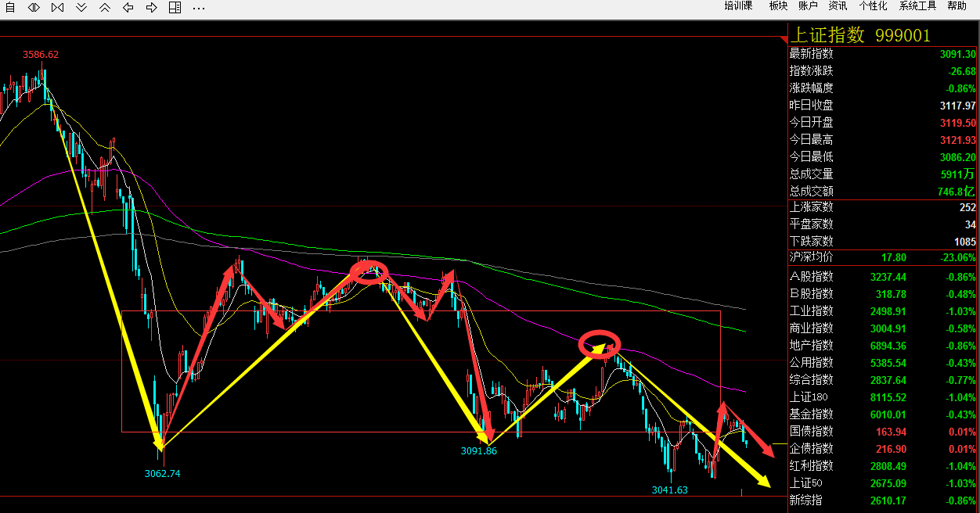Screen dimensions: 980x513
Task: Click the 今日开盘 value 3119.50
Action: tap(958, 123)
